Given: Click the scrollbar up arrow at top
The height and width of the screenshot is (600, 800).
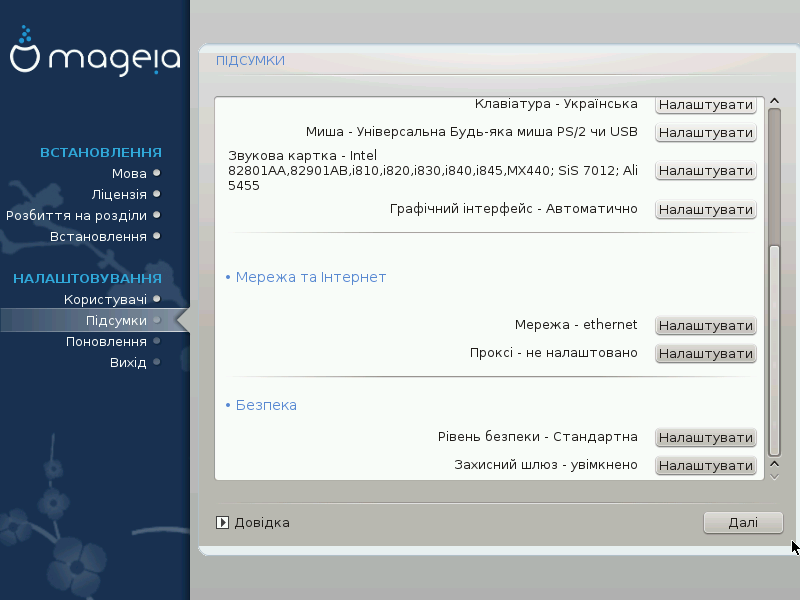Looking at the screenshot, I should [x=774, y=101].
